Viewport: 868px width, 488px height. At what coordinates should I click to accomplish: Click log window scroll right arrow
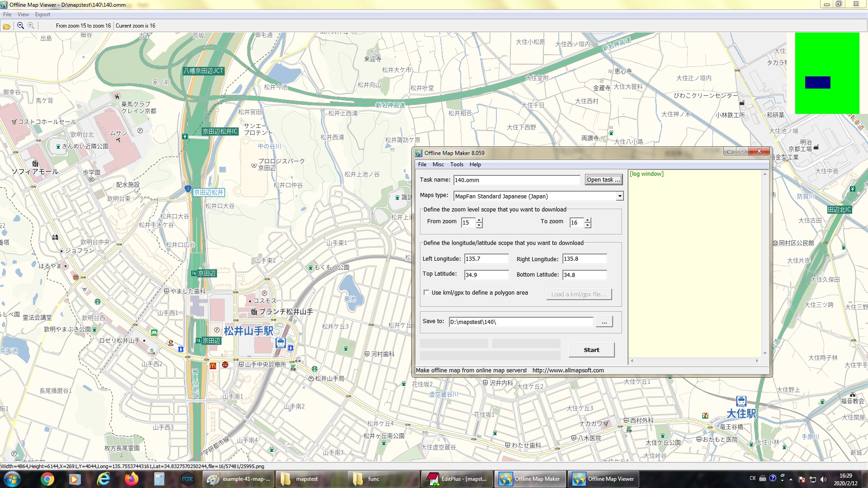click(757, 361)
